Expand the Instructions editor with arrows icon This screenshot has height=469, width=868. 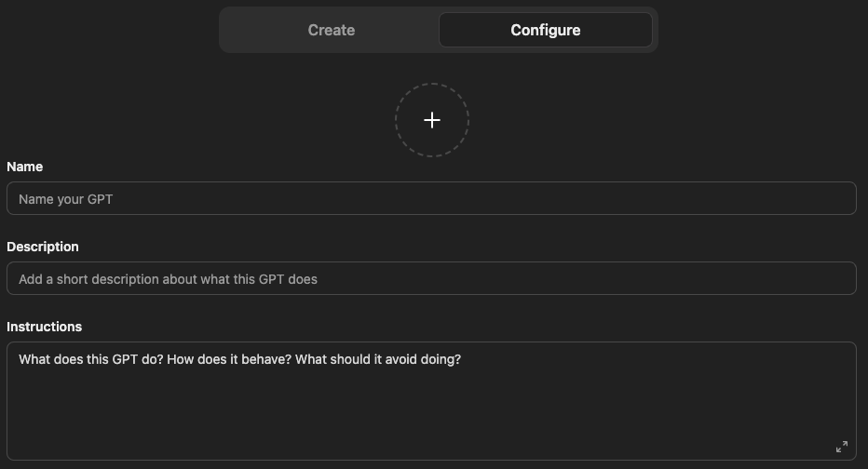click(841, 447)
